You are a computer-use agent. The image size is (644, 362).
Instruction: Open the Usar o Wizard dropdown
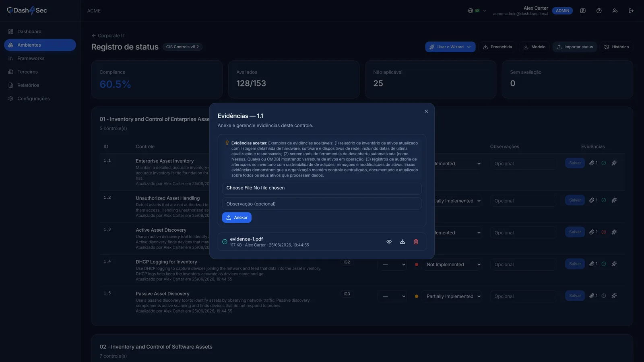[450, 47]
